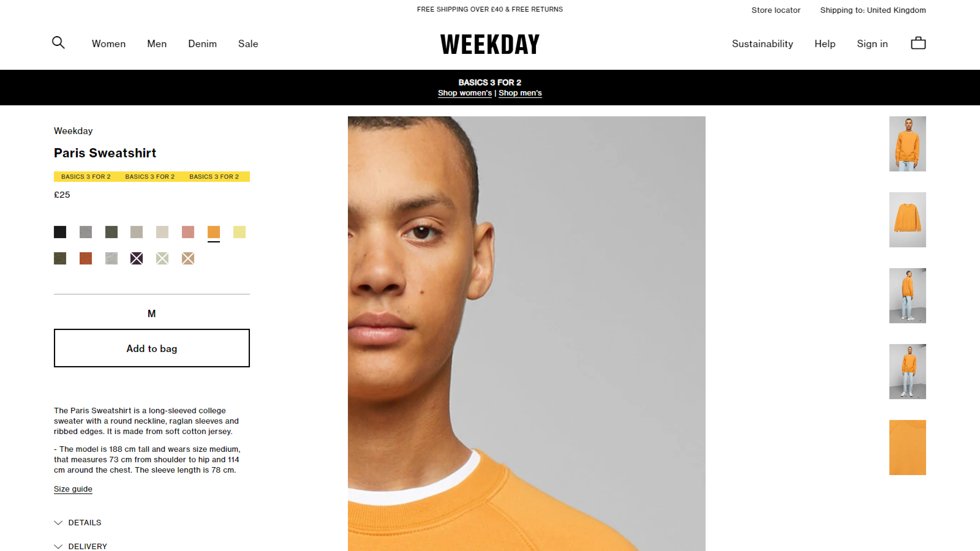Select the rust orange color swatch
This screenshot has width=980, height=551.
[86, 259]
